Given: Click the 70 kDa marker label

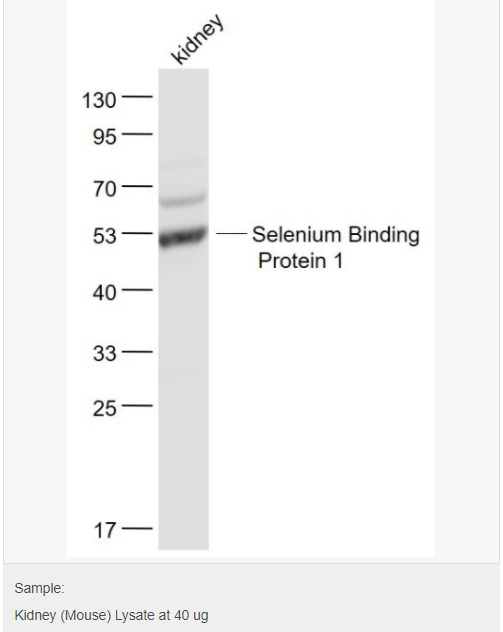Looking at the screenshot, I should click(x=105, y=189).
